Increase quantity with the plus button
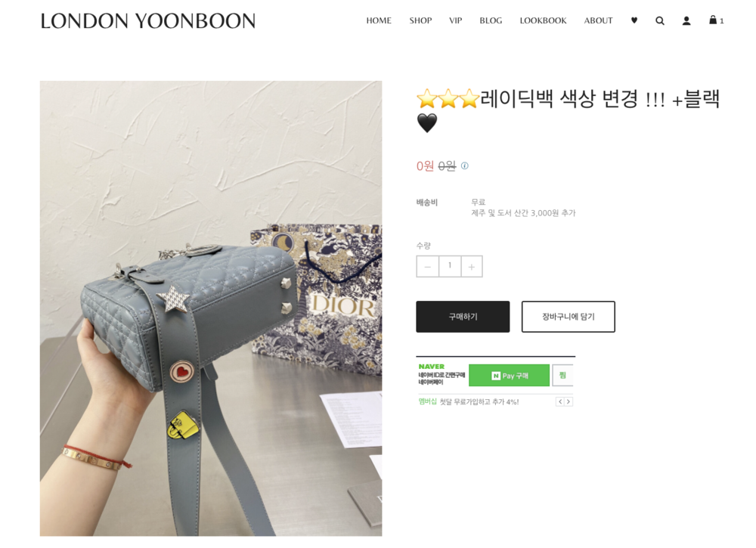This screenshot has width=756, height=548. click(472, 267)
